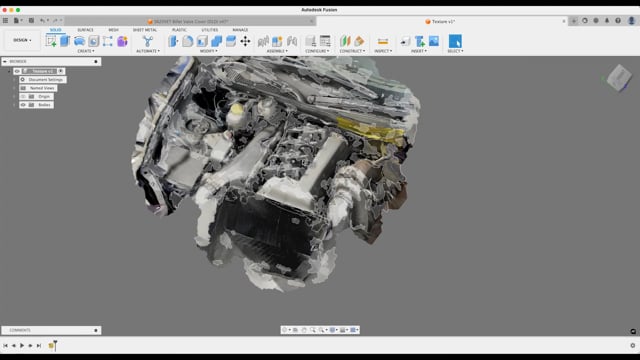This screenshot has height=360, width=640.
Task: Select the Move/Copy arrows tool
Action: [245, 41]
